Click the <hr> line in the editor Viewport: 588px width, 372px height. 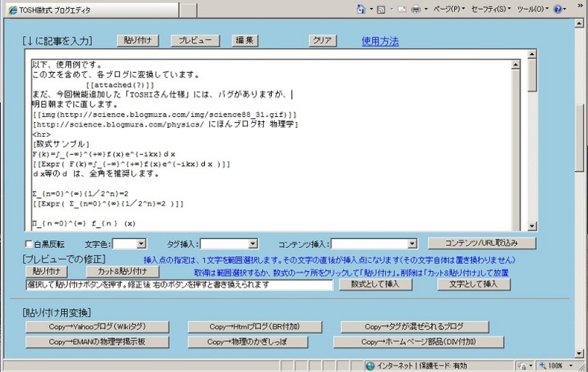[41, 135]
